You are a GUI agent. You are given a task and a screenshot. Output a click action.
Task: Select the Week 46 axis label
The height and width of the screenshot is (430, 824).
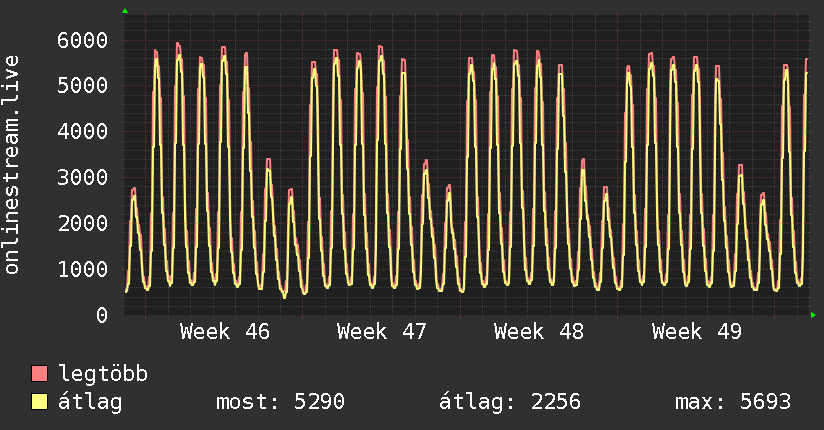coord(224,332)
